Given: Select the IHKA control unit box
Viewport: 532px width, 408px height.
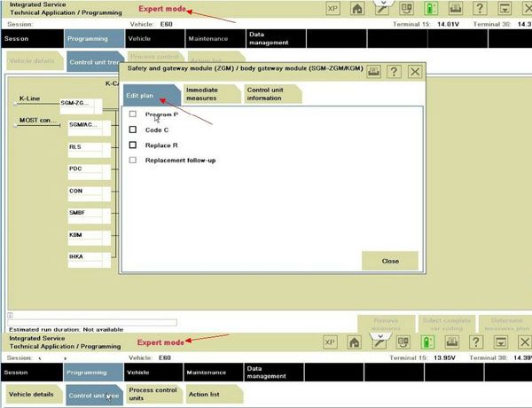Looking at the screenshot, I should pos(90,260).
